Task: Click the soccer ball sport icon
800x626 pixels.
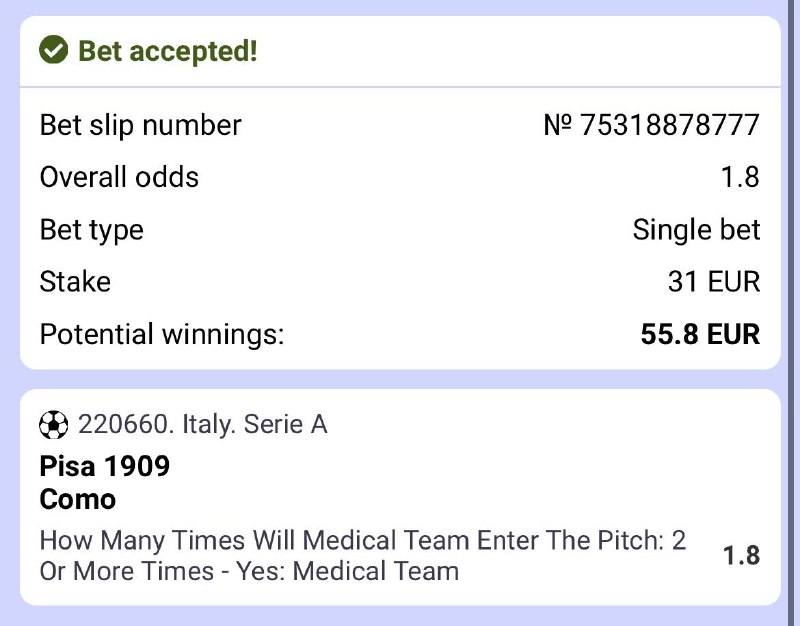Action: pyautogui.click(x=53, y=426)
